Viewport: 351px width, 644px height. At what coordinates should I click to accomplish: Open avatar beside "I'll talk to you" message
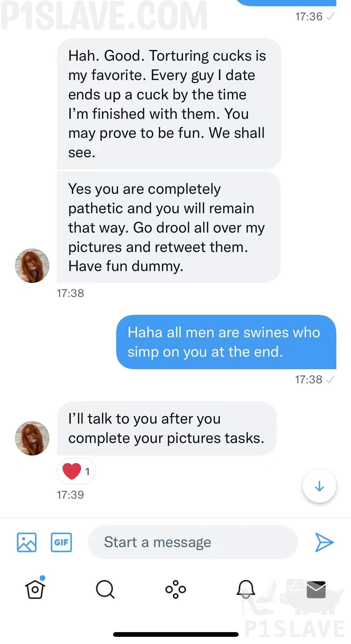coord(32,438)
